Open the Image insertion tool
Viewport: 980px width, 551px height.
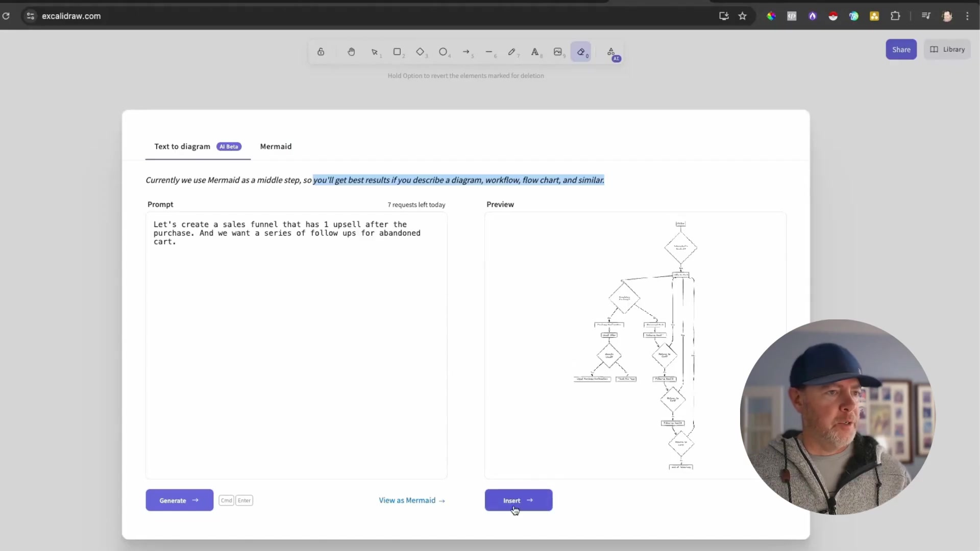[558, 52]
